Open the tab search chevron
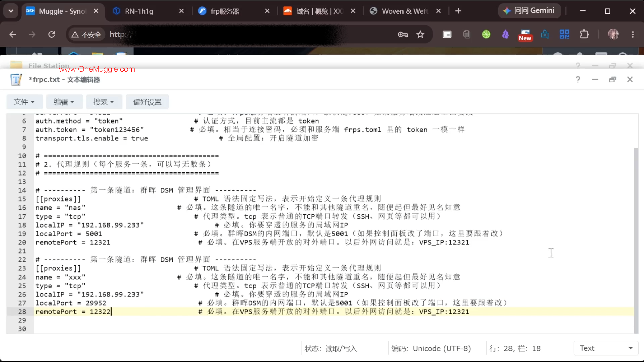The image size is (644, 362). click(x=11, y=11)
